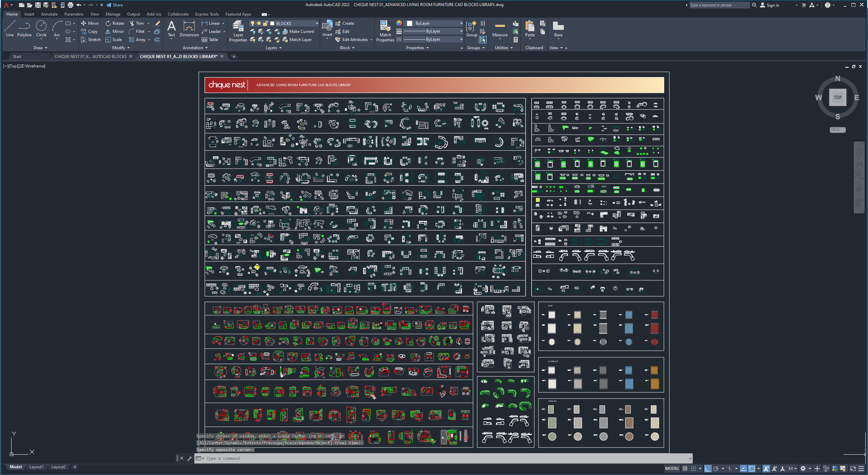Click the Sign In link
This screenshot has width=868, height=475.
coord(773,5)
